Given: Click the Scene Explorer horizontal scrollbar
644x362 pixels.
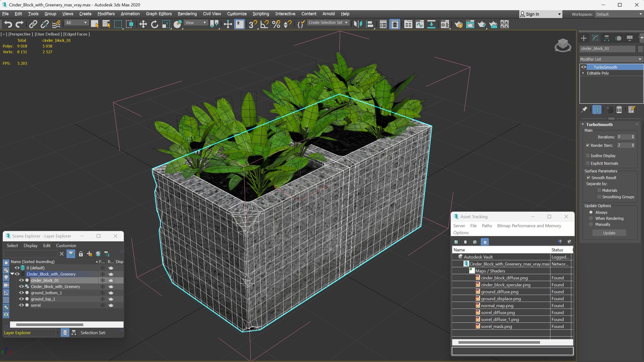Looking at the screenshot, I should 50,324.
